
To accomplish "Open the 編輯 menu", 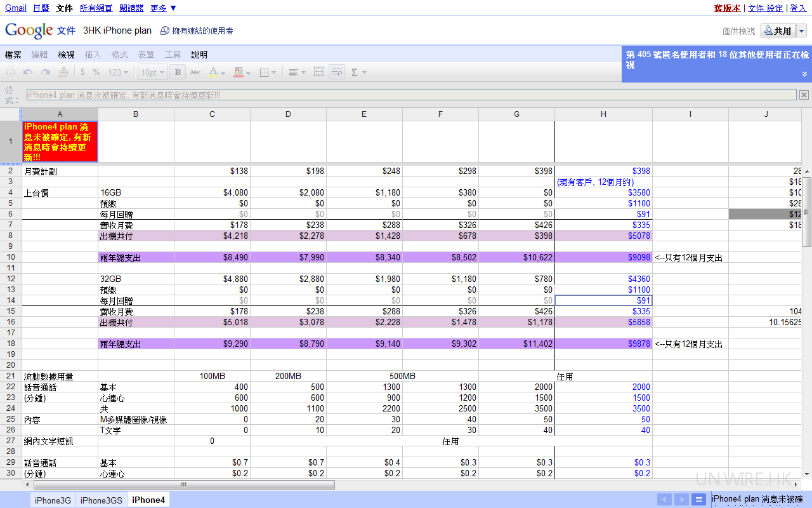I will coord(39,55).
